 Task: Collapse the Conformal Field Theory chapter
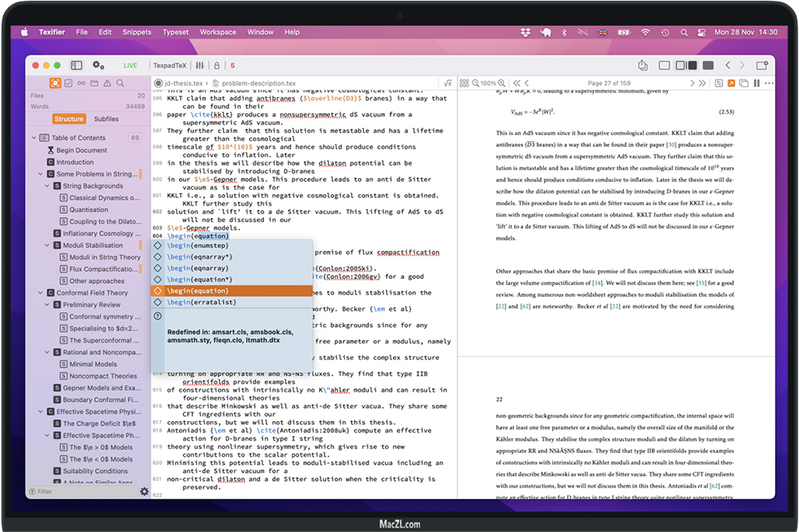tap(41, 293)
